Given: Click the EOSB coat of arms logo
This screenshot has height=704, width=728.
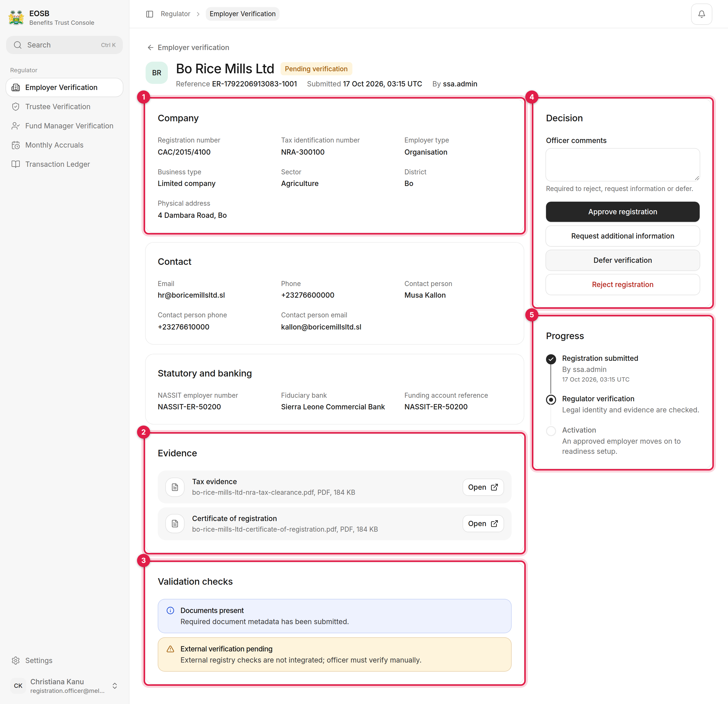Looking at the screenshot, I should pos(16,17).
